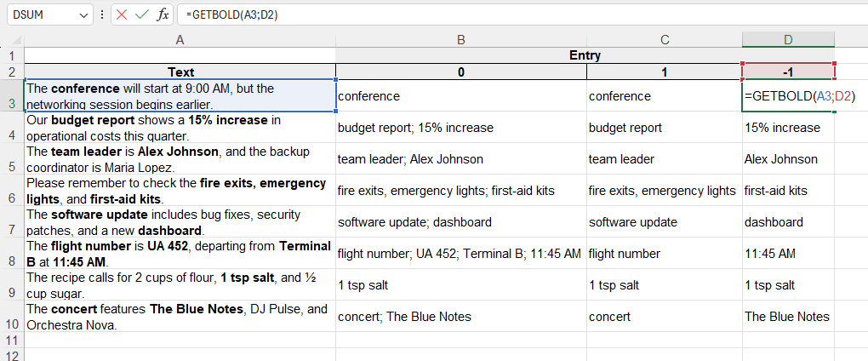This screenshot has height=361, width=868.
Task: Select the column A header
Action: (180, 40)
